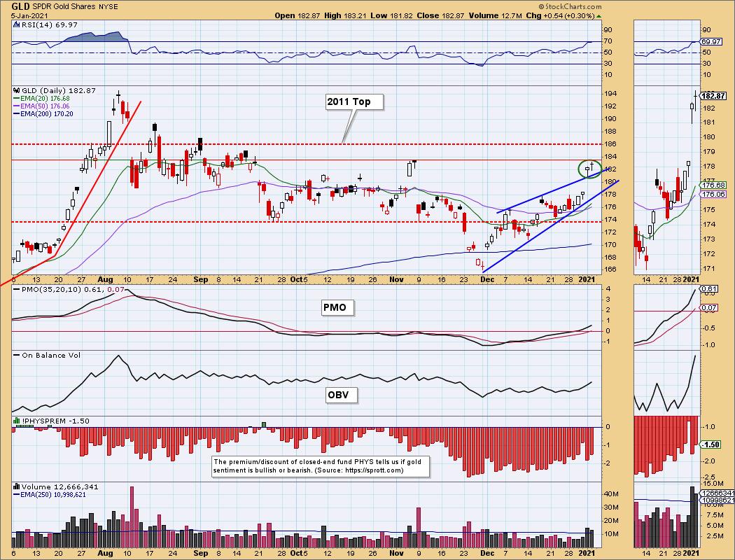The width and height of the screenshot is (735, 560).
Task: Click the OBV label box
Action: (342, 395)
